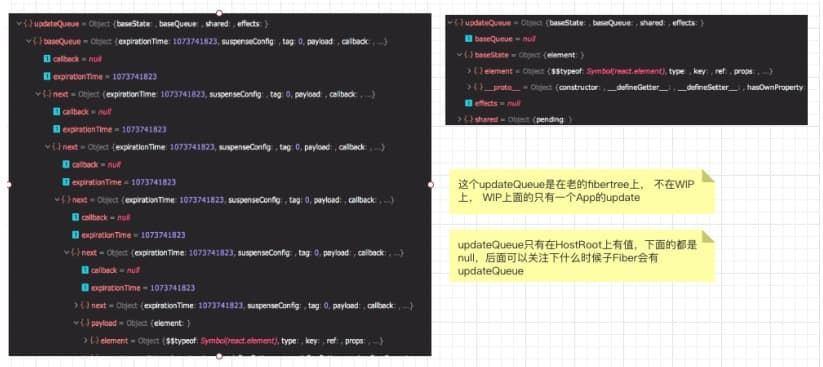The height and width of the screenshot is (367, 823).
Task: Click the blue icon beside baseQueue = null
Action: pyautogui.click(x=469, y=39)
